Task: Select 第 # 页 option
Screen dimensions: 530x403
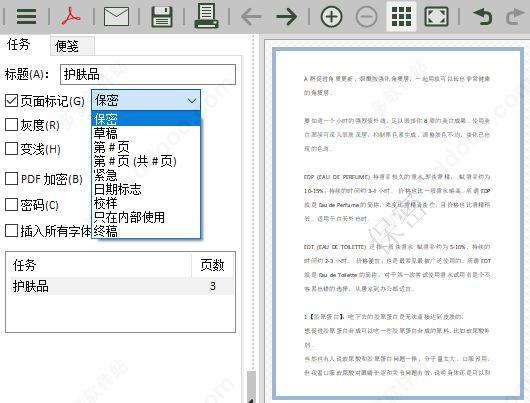Action: (146, 147)
